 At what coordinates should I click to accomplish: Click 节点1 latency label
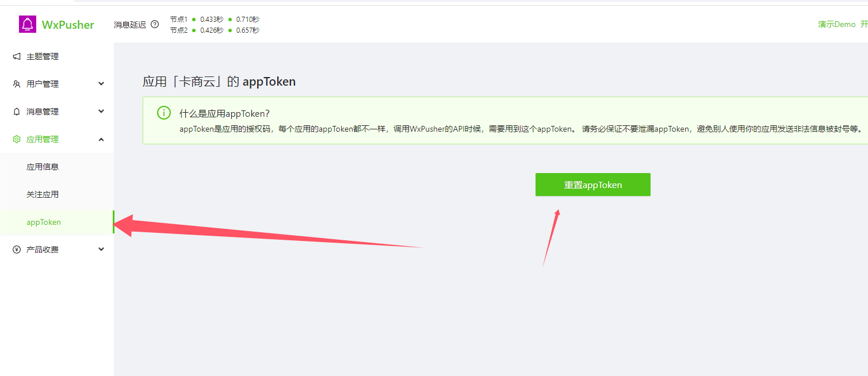tap(179, 19)
